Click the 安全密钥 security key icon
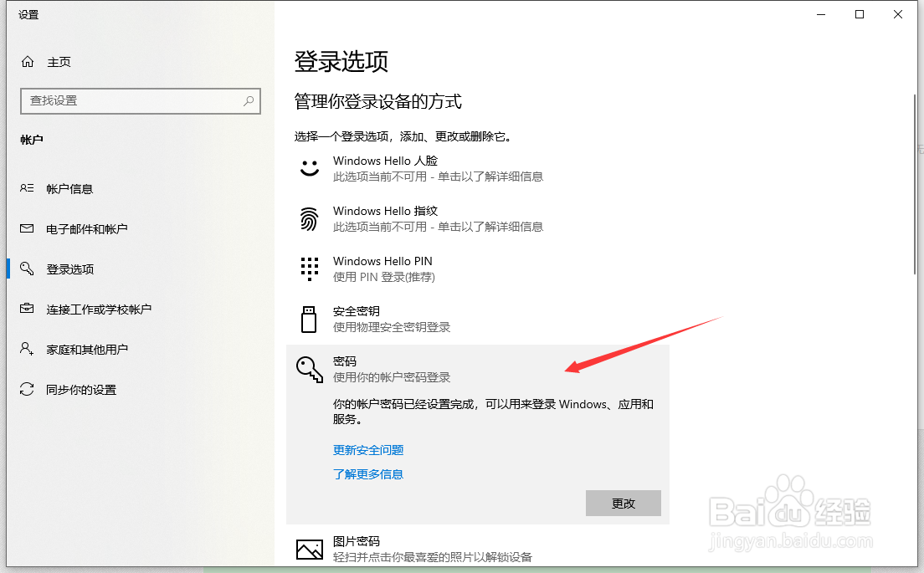 point(308,318)
